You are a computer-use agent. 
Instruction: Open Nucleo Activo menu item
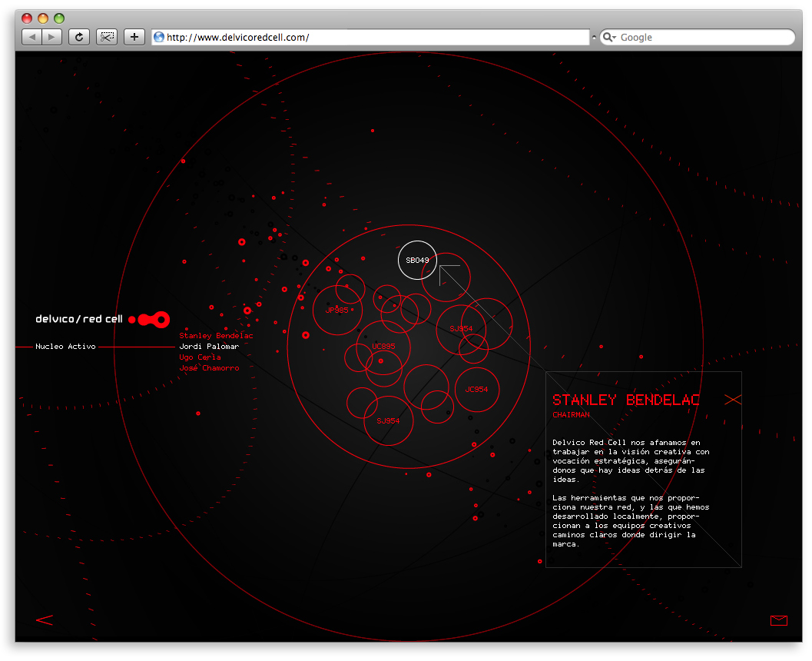[65, 347]
